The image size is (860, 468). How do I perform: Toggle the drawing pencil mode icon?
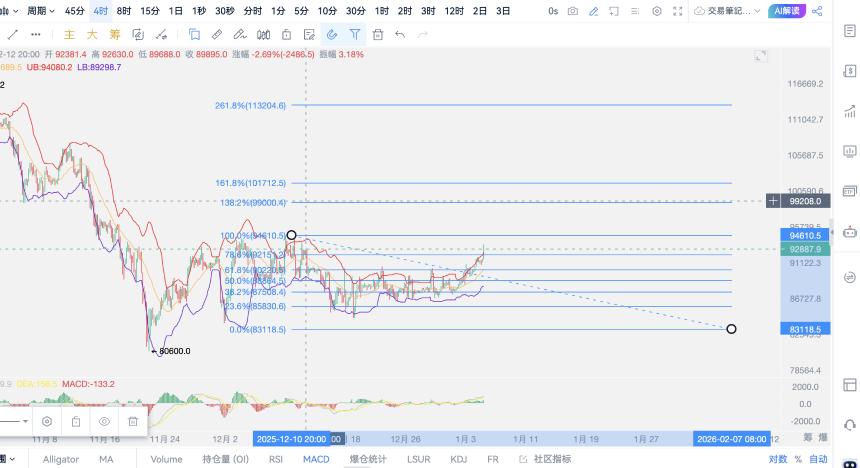pyautogui.click(x=593, y=11)
